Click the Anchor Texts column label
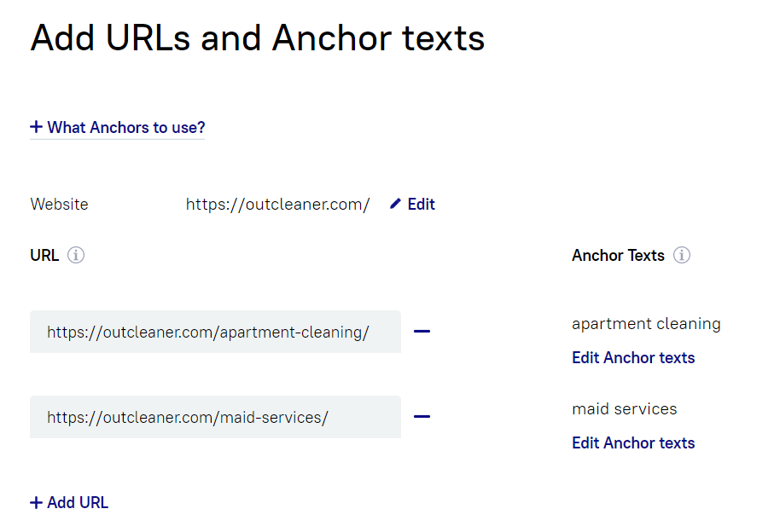 (x=618, y=256)
